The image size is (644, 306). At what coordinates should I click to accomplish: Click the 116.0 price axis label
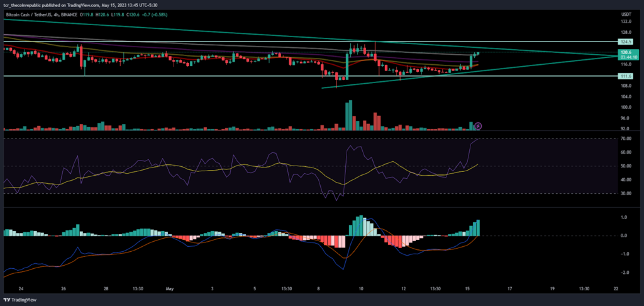[626, 64]
